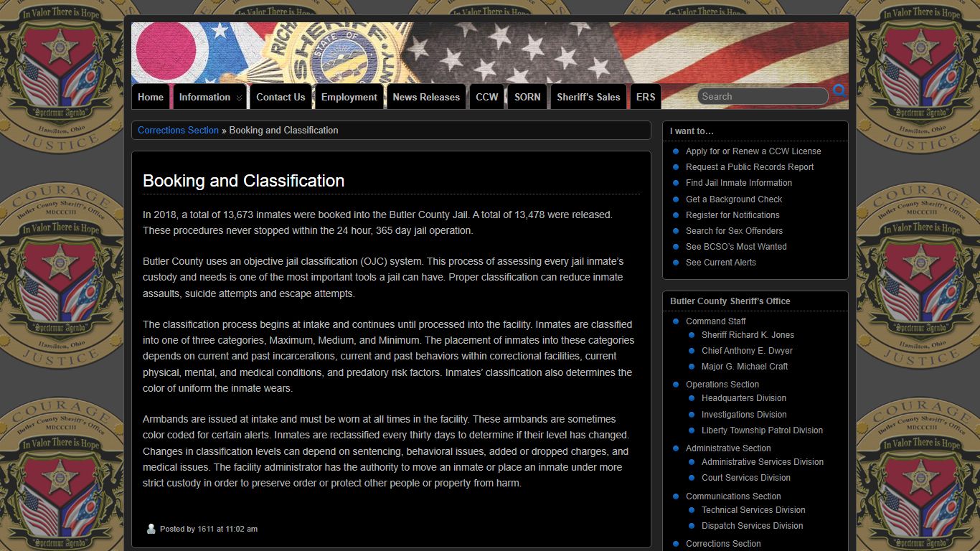This screenshot has width=980, height=551.
Task: Go to Court Services Division
Action: 746,478
